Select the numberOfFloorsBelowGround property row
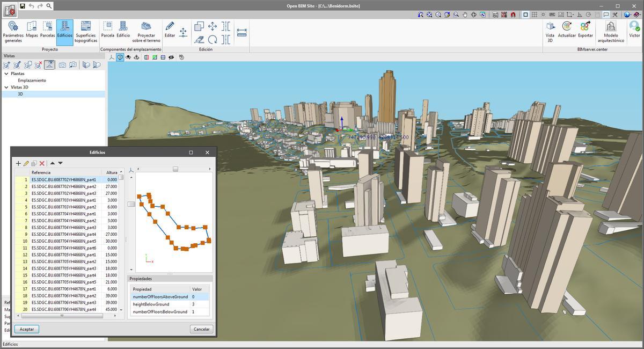This screenshot has width=644, height=349. pos(161,311)
